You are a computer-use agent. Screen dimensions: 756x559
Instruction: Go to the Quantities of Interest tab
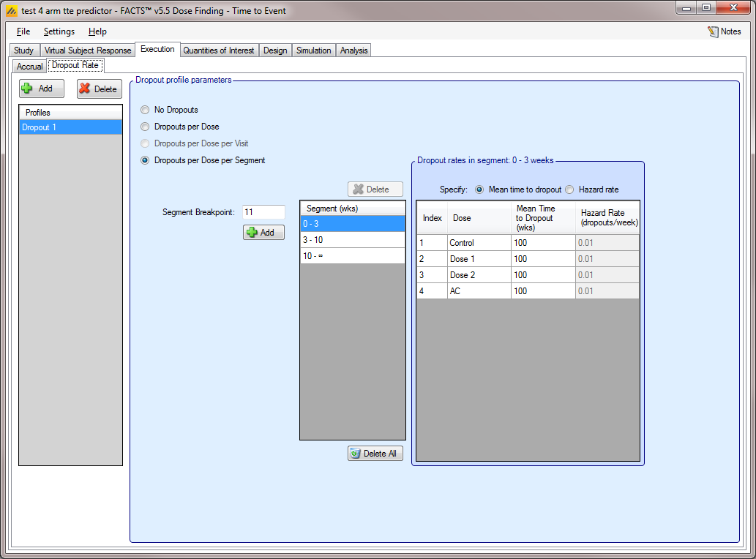[x=218, y=50]
